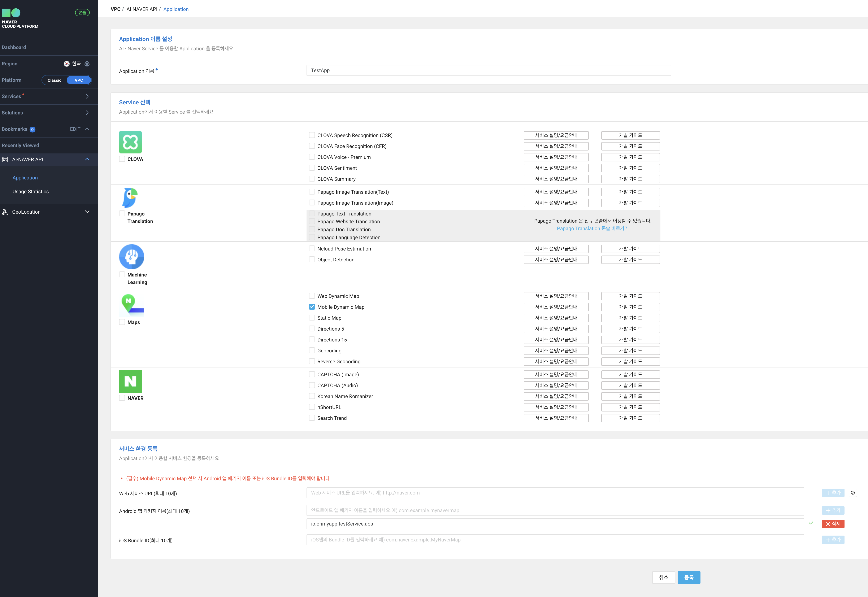868x597 pixels.
Task: Click the Machine Learning head icon
Action: (131, 257)
